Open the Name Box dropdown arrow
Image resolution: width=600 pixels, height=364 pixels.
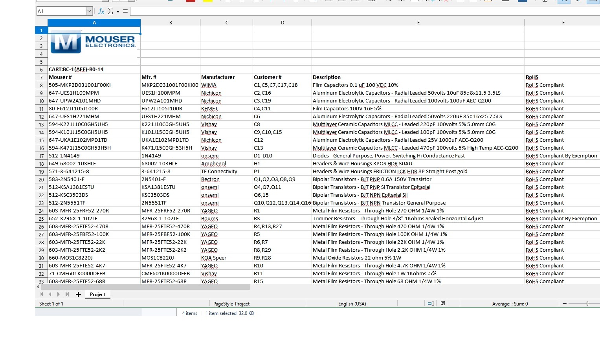(x=90, y=11)
